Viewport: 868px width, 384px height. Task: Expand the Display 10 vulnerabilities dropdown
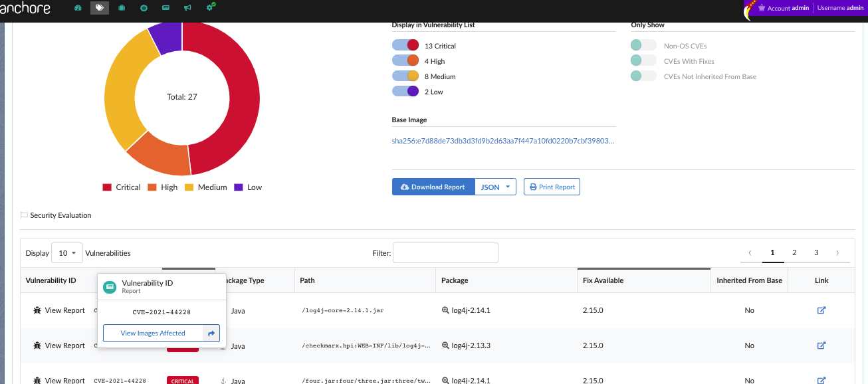[66, 253]
